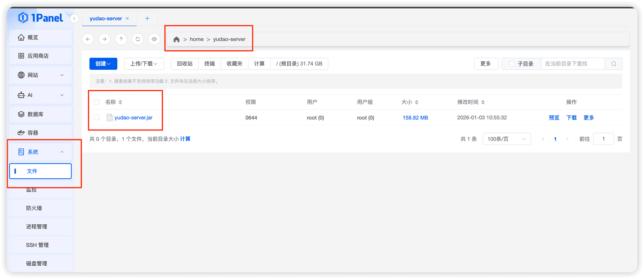Open the 100条/页 page size selector
Image resolution: width=644 pixels, height=279 pixels.
[506, 139]
